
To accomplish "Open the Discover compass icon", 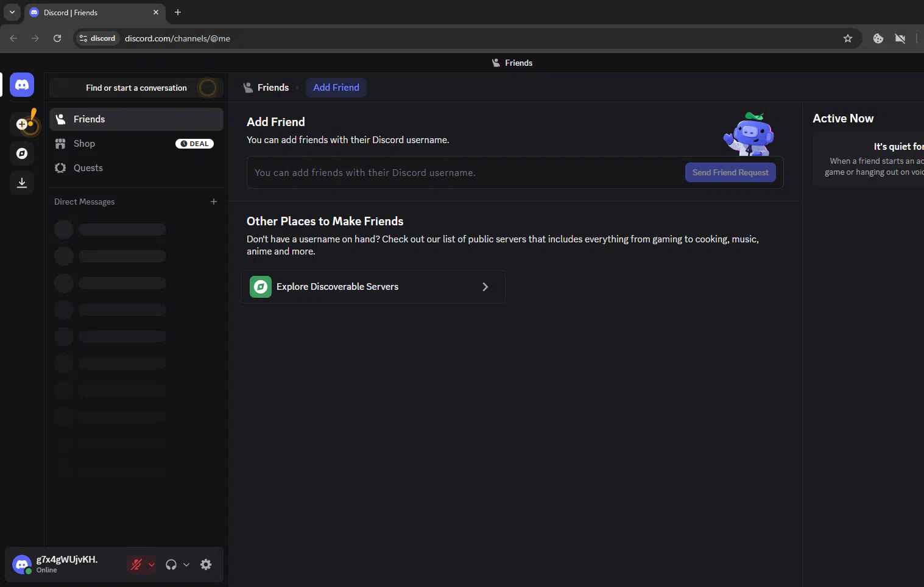I will 22,153.
